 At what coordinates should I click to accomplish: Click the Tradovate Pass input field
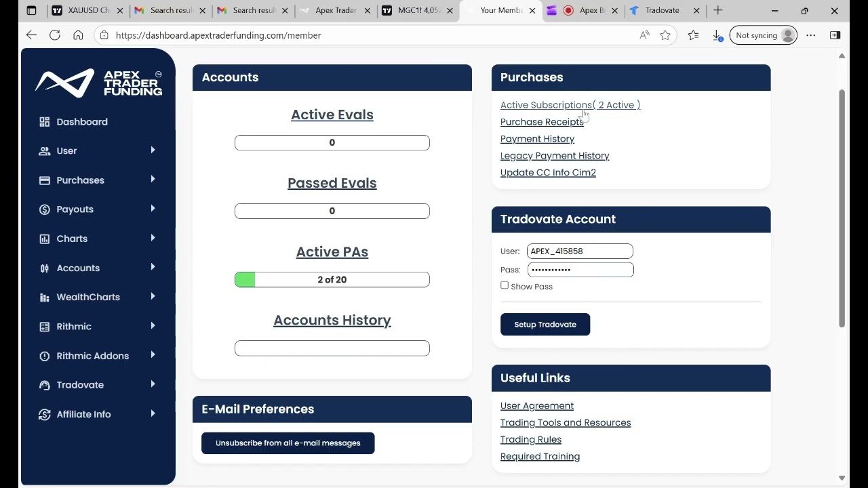(580, 270)
